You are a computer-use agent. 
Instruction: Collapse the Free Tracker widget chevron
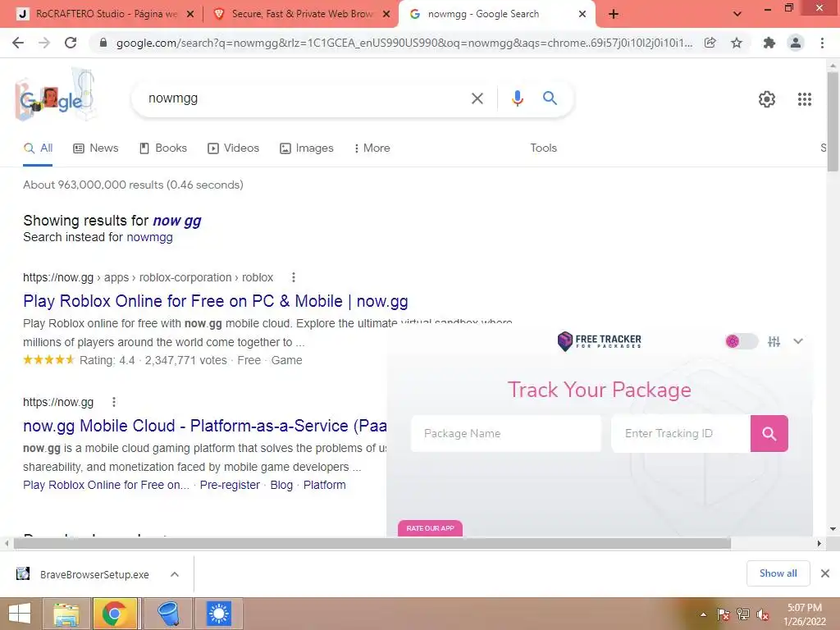797,341
